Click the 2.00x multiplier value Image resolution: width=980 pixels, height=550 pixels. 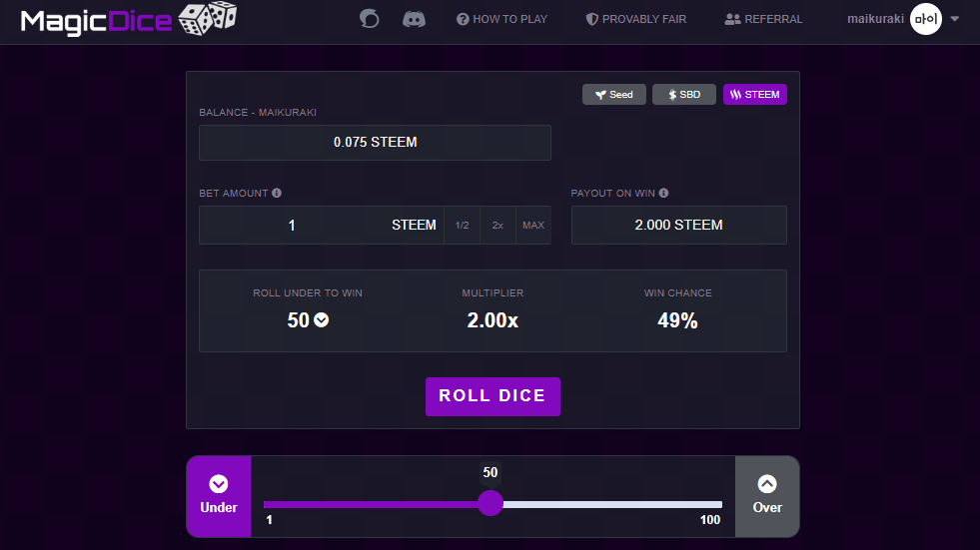click(492, 320)
